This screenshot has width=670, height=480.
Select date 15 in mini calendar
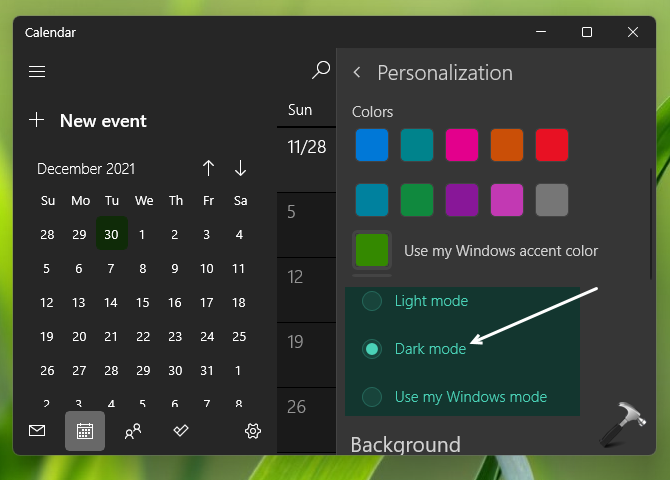click(143, 303)
